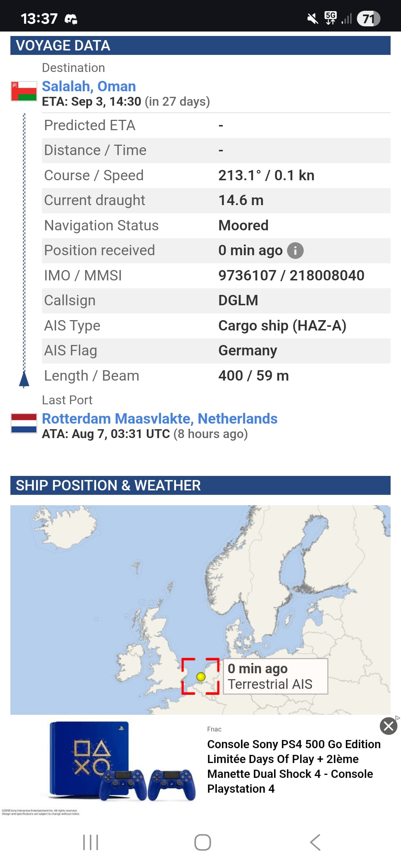This screenshot has width=401, height=868.
Task: Close the Fnac advertisement
Action: tap(388, 726)
